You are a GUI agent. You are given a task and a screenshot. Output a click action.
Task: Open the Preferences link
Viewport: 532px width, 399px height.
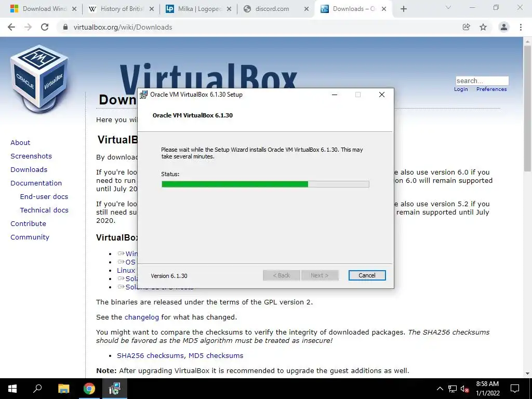coord(491,89)
